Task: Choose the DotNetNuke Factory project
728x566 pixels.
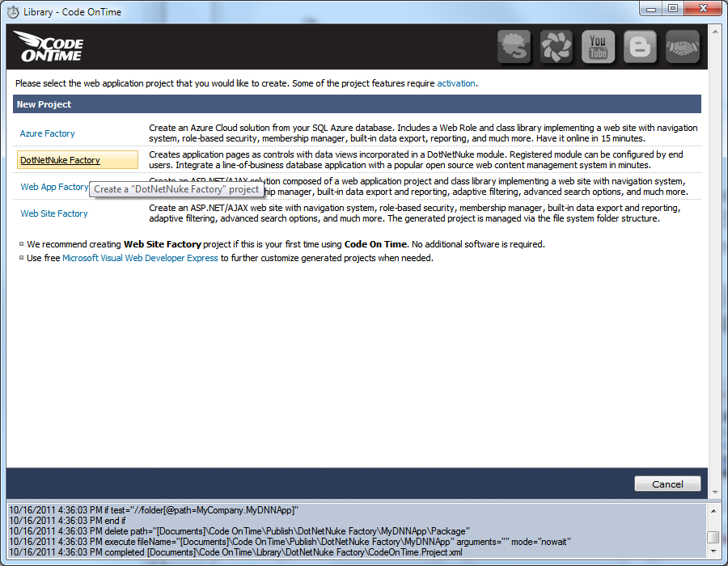Action: coord(60,160)
